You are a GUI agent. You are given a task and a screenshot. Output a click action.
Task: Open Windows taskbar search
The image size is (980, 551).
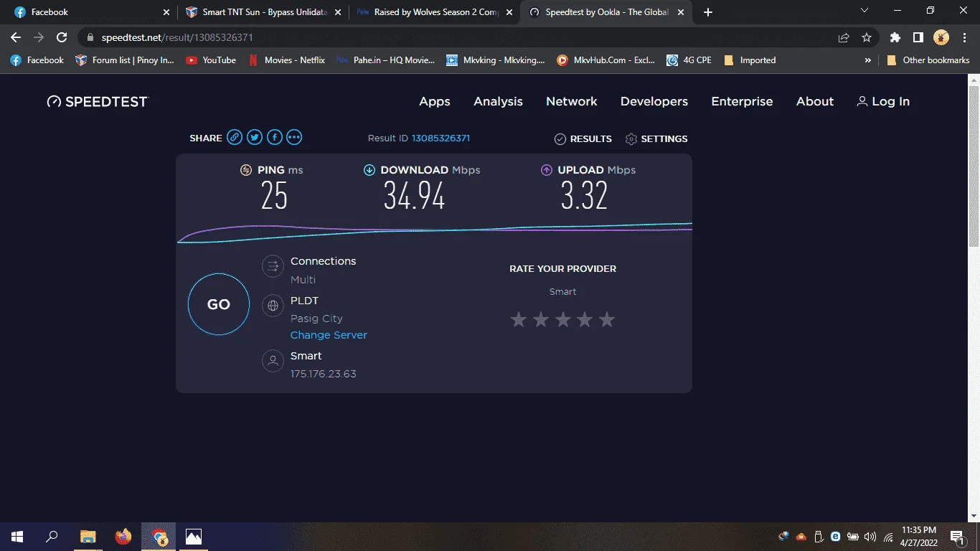point(52,537)
